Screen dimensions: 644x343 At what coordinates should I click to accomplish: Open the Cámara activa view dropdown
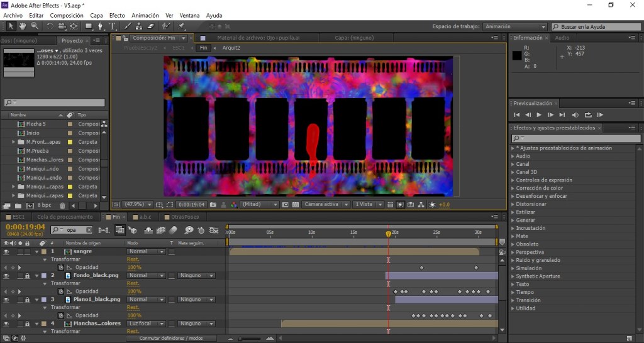coord(325,204)
